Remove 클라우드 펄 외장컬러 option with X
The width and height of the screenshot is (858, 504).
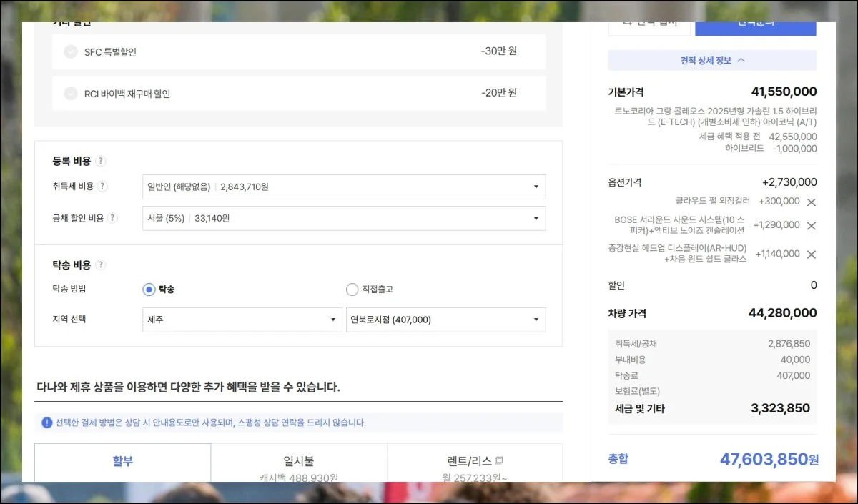[811, 202]
